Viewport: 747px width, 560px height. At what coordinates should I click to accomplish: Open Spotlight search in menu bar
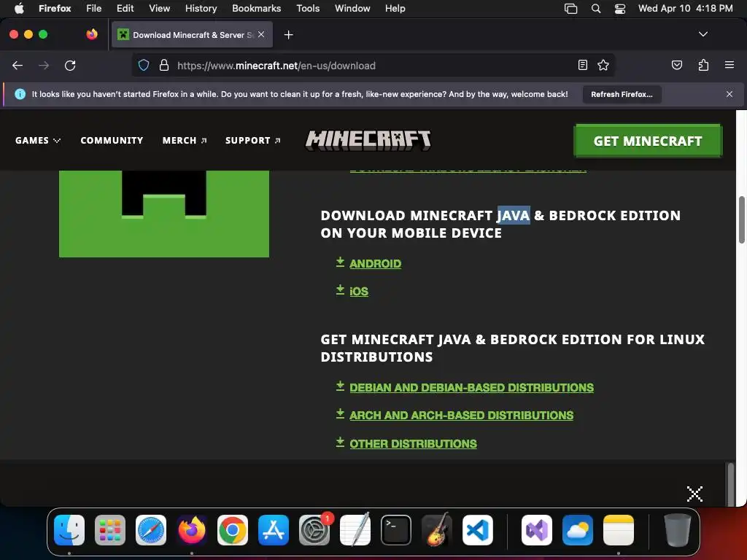595,9
